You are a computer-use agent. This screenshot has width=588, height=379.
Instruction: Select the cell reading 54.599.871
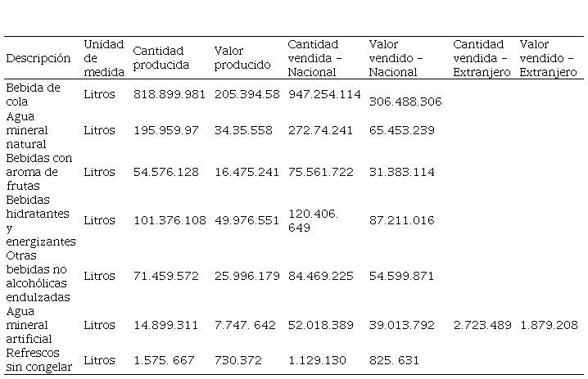click(x=401, y=277)
